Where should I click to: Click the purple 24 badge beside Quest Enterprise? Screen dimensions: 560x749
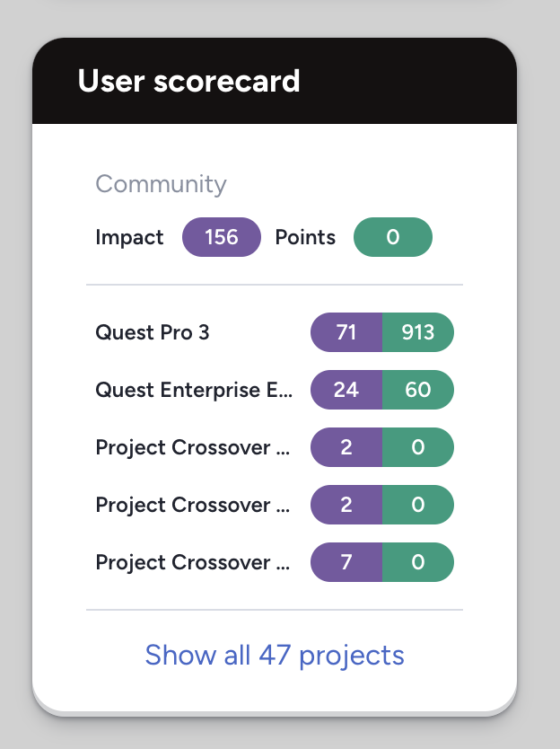[x=346, y=390]
